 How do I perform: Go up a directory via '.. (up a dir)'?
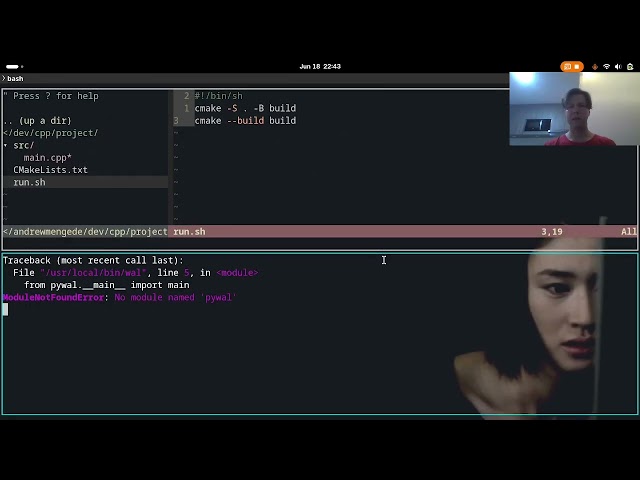point(37,121)
